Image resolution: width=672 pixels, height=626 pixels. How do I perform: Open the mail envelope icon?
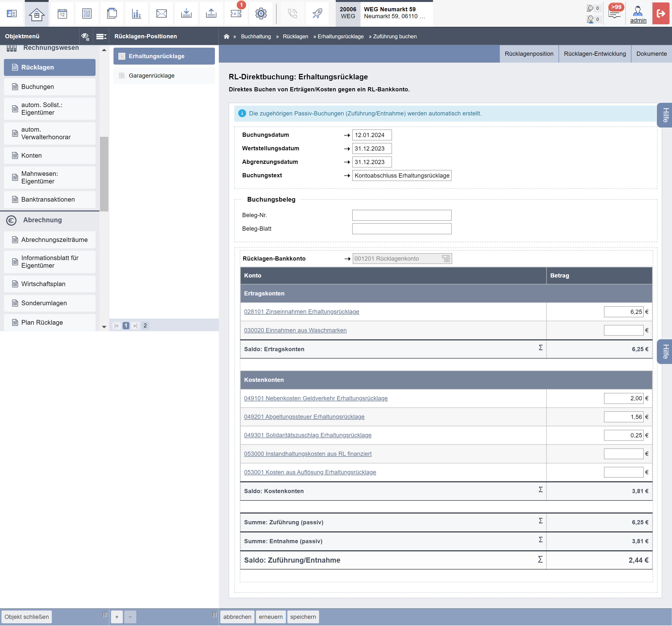162,14
